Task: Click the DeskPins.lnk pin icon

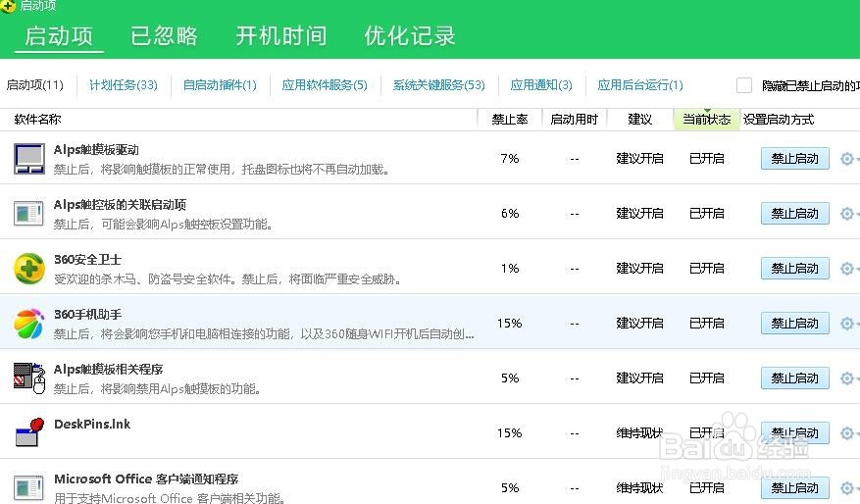Action: tap(29, 432)
